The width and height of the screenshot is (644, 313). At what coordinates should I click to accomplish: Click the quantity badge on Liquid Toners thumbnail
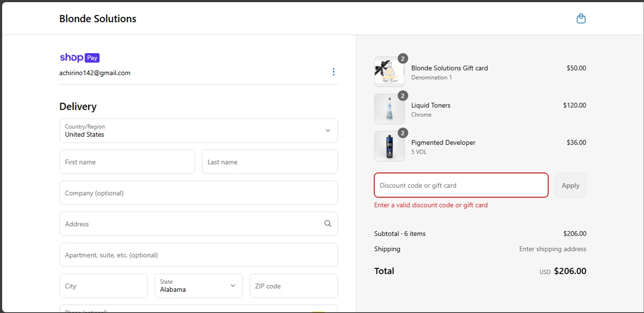point(402,96)
